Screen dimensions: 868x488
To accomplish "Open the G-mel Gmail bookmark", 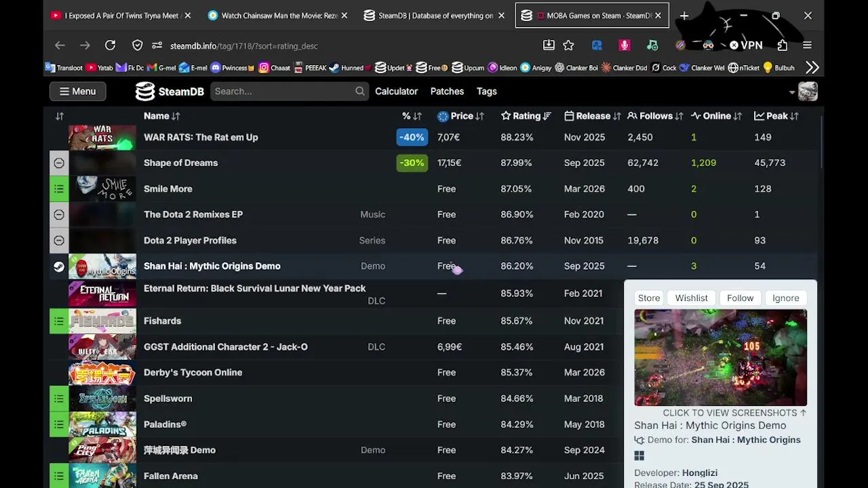I will pyautogui.click(x=161, y=68).
